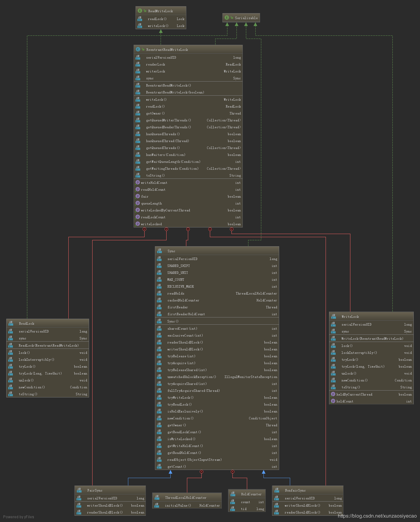This screenshot has height=522, width=420.
Task: Select newCondition() in the WriteLock node
Action: 354,381
